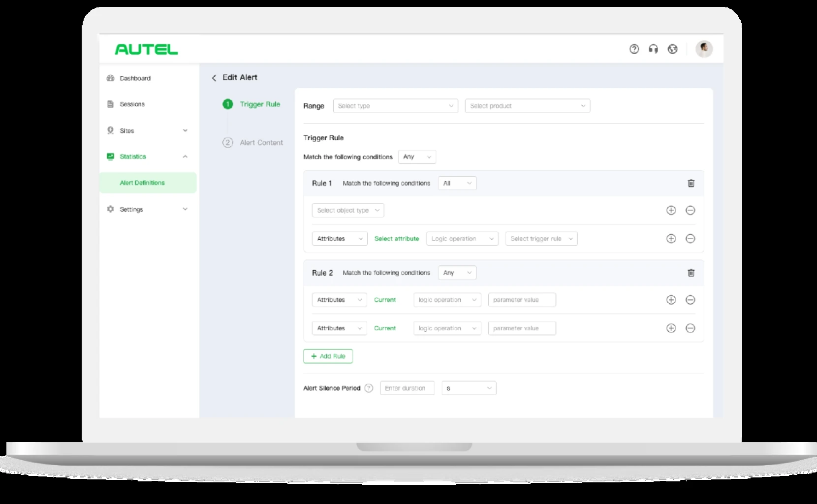This screenshot has height=504, width=817.
Task: Open Attributes dropdown in second Current row
Action: click(x=340, y=328)
